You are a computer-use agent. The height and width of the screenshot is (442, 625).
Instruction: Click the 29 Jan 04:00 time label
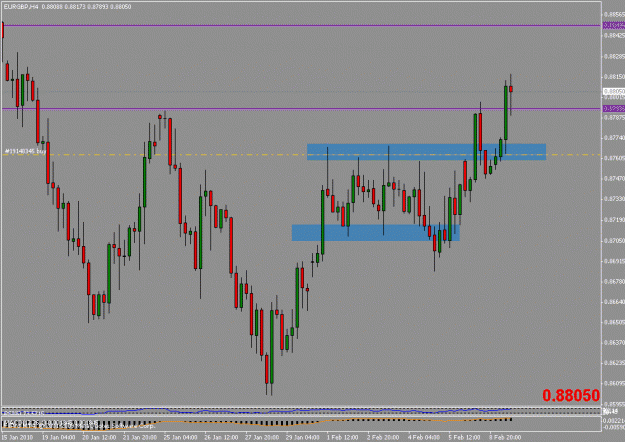point(303,437)
